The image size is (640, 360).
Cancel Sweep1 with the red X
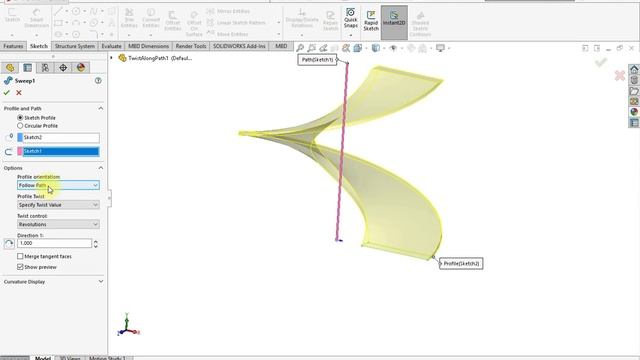[x=19, y=93]
